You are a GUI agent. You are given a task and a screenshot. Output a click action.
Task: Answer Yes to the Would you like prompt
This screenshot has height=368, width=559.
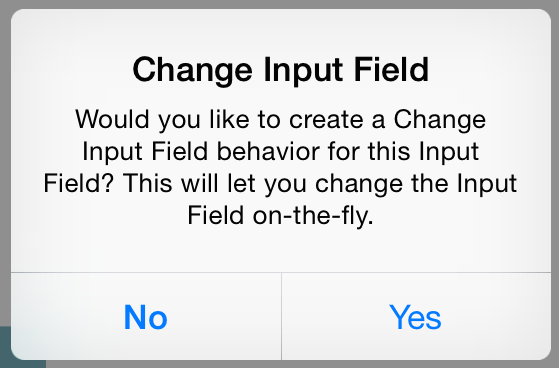pyautogui.click(x=416, y=317)
